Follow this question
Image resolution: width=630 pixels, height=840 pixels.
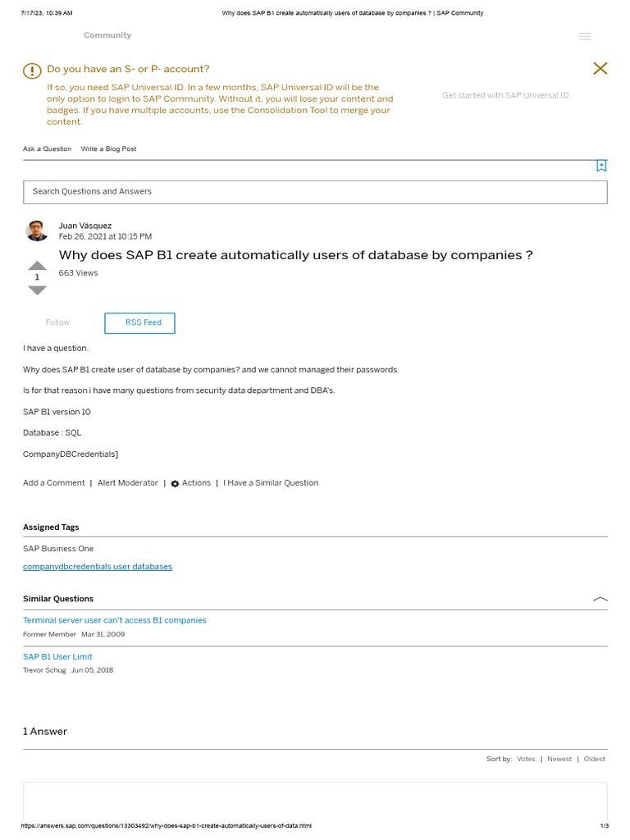pyautogui.click(x=57, y=323)
